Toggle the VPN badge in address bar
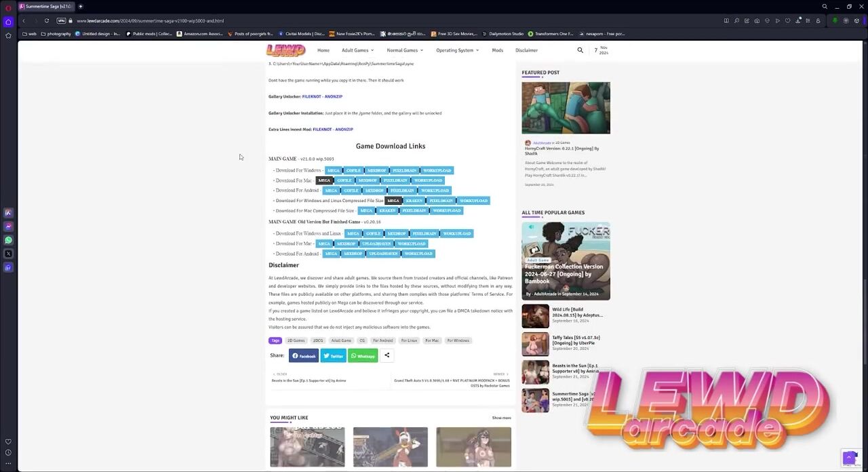This screenshot has height=472, width=868. click(61, 21)
